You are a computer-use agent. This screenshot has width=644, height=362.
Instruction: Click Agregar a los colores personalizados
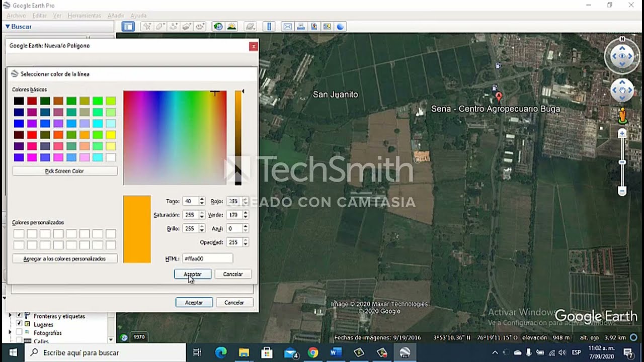click(65, 258)
